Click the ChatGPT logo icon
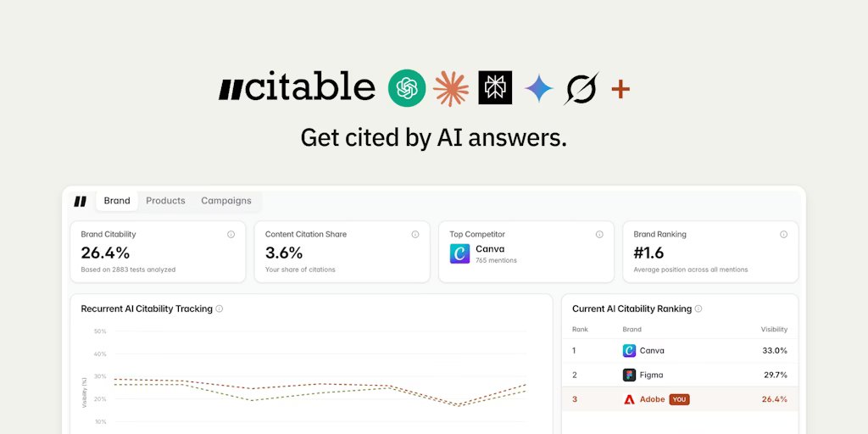Image resolution: width=868 pixels, height=434 pixels. pyautogui.click(x=407, y=88)
